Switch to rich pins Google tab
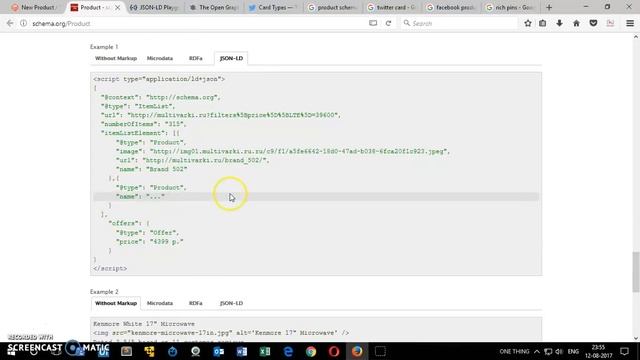The height and width of the screenshot is (360, 640). tap(510, 7)
